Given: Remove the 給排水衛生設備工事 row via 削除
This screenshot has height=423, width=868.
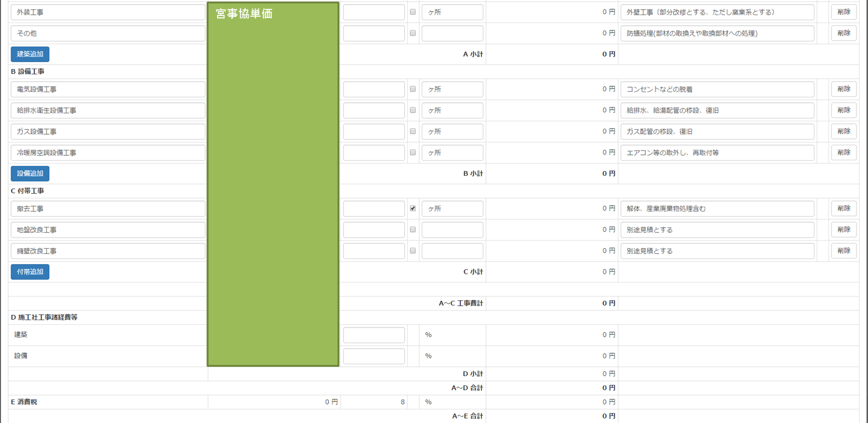Looking at the screenshot, I should click(x=843, y=110).
